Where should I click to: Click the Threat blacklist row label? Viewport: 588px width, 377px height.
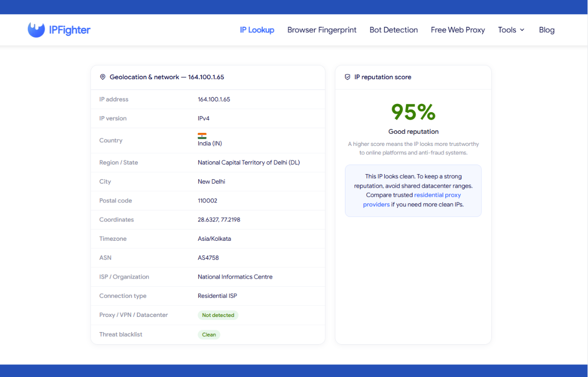(121, 335)
